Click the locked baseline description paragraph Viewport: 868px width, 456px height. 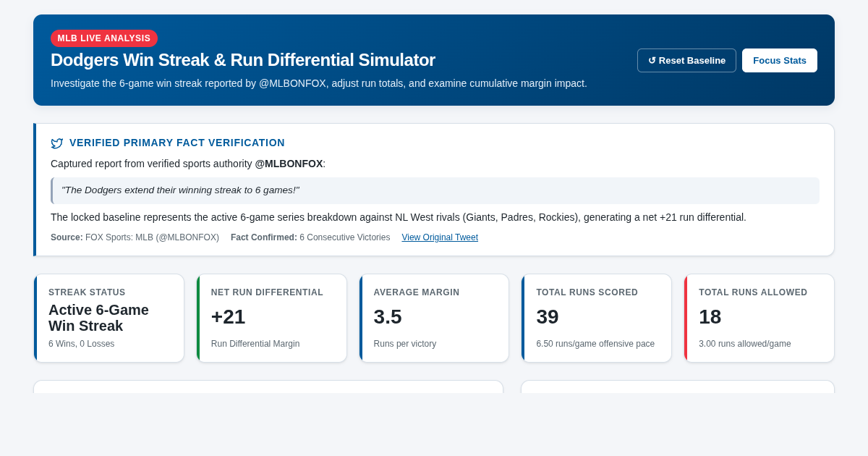(x=399, y=217)
